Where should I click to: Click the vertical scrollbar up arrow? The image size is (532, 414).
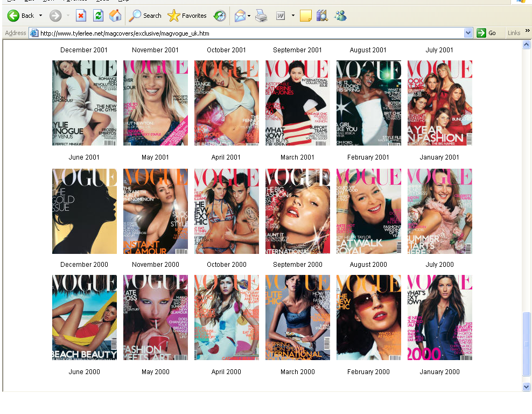click(x=526, y=45)
